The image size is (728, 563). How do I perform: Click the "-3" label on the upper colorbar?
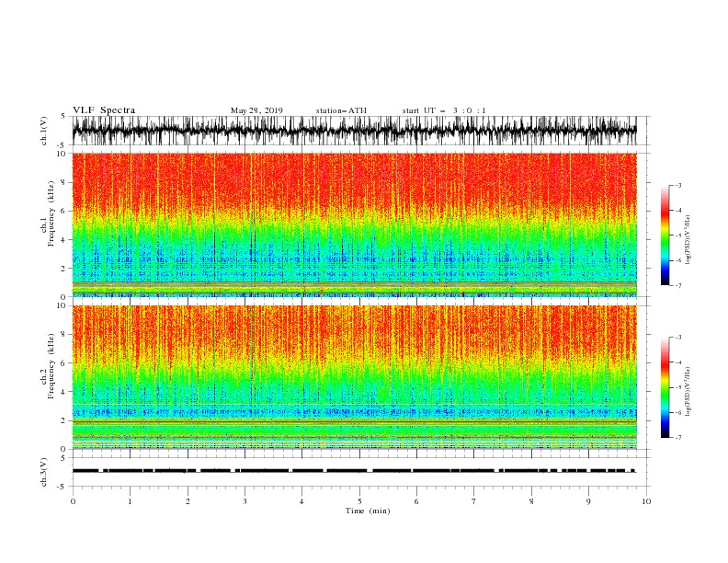tap(677, 185)
